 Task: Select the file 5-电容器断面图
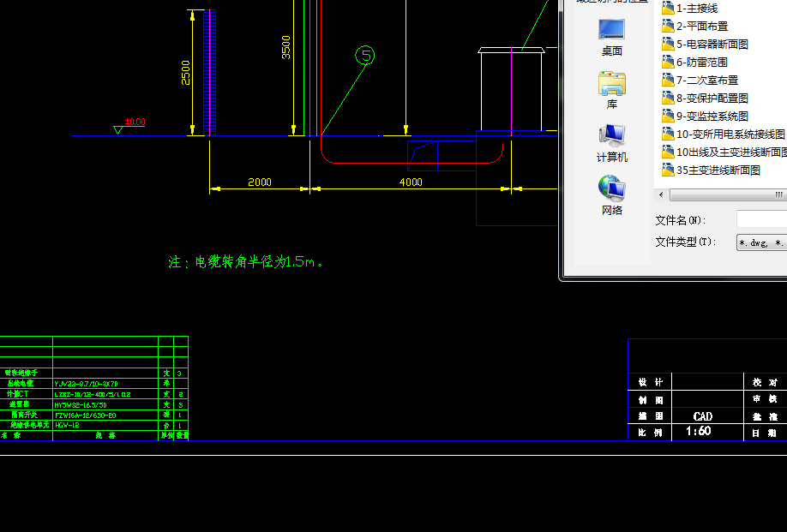705,45
